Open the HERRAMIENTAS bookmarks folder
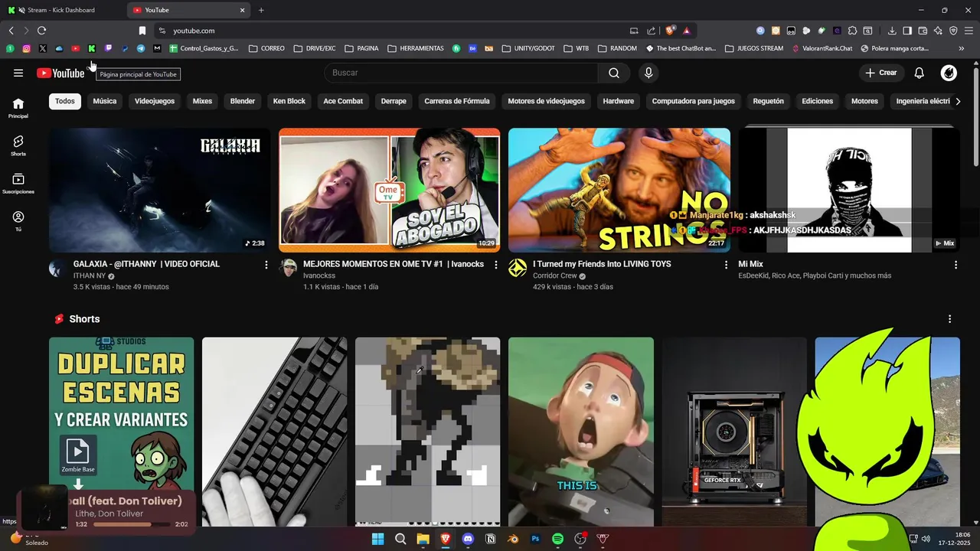The height and width of the screenshot is (551, 980). tap(416, 48)
